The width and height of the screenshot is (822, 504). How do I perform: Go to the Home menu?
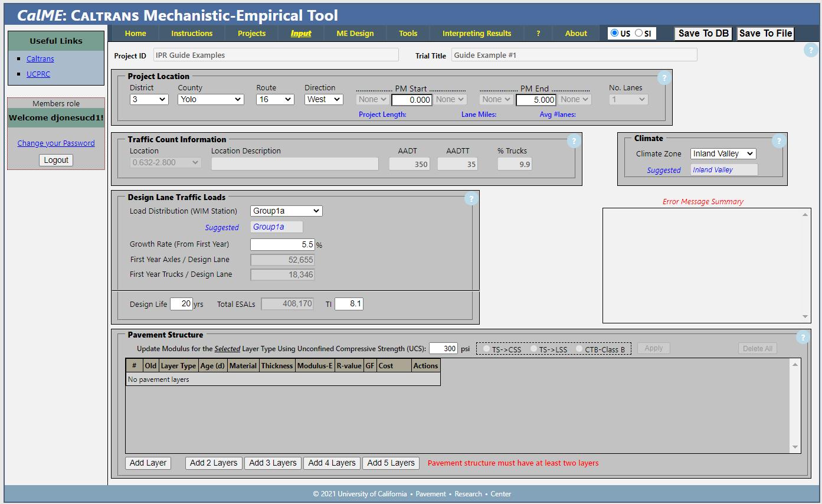pyautogui.click(x=135, y=33)
